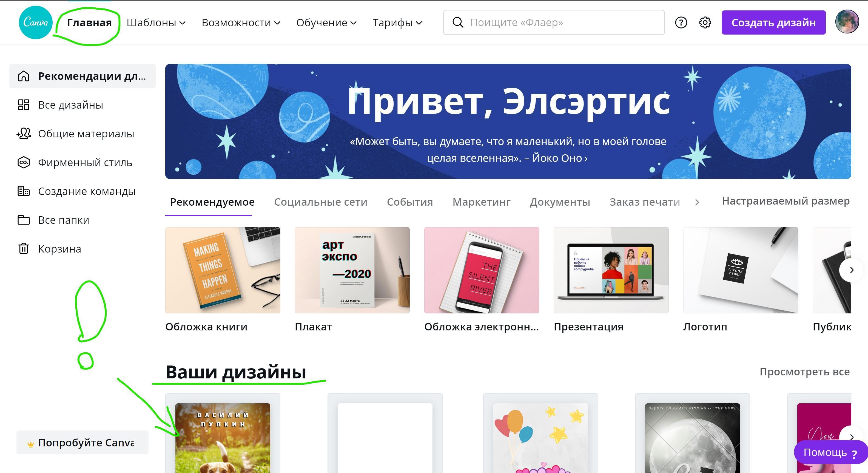Open the Плакат template thumbnail
Viewport: 868px width, 473px height.
coord(352,270)
